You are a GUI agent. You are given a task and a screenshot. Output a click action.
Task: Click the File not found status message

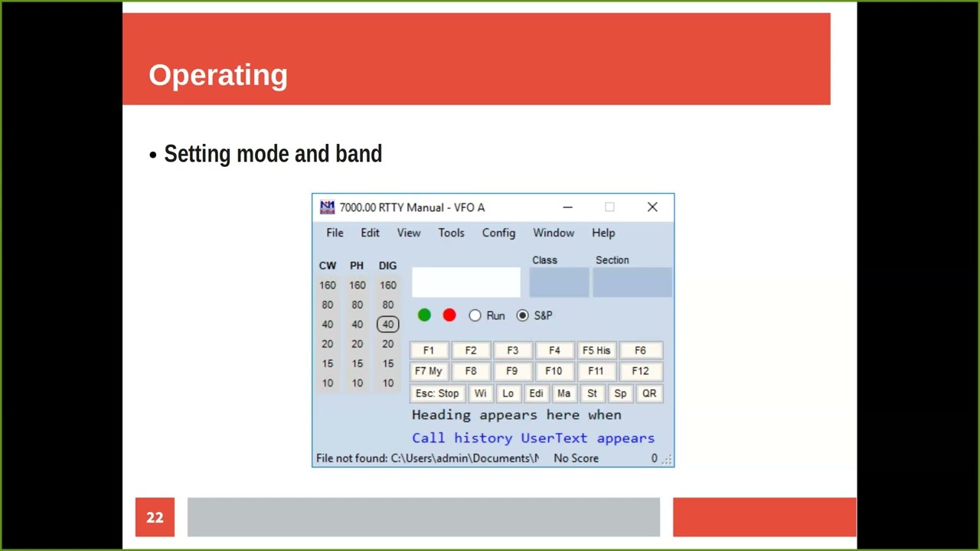click(427, 458)
